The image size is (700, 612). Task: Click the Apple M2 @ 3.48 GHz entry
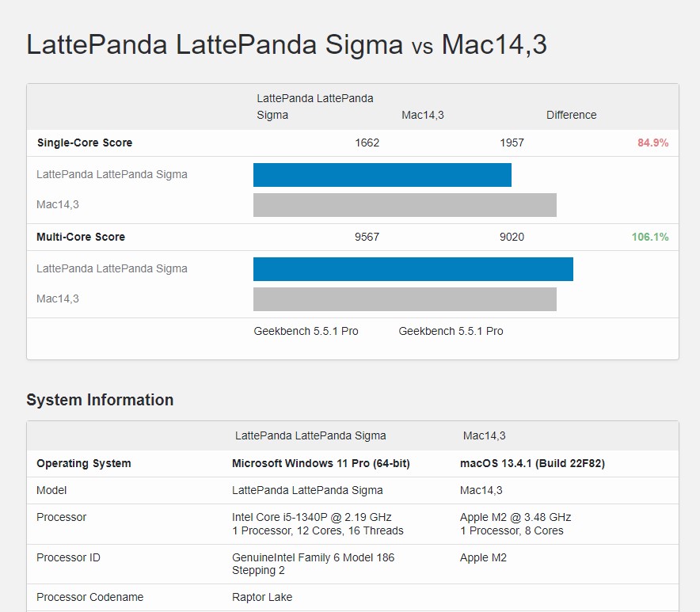coord(515,517)
